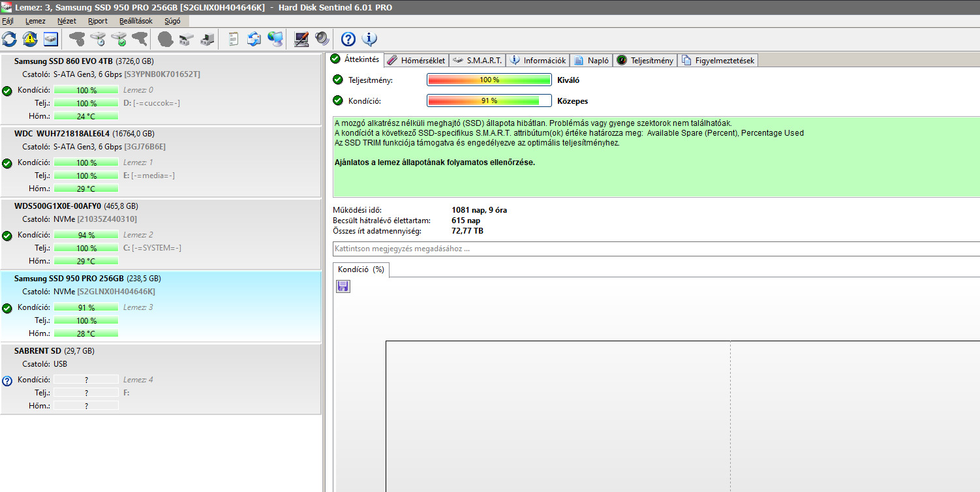Click the green check icon of WDC WUH721818ALE6L4
The width and height of the screenshot is (980, 492).
7,162
